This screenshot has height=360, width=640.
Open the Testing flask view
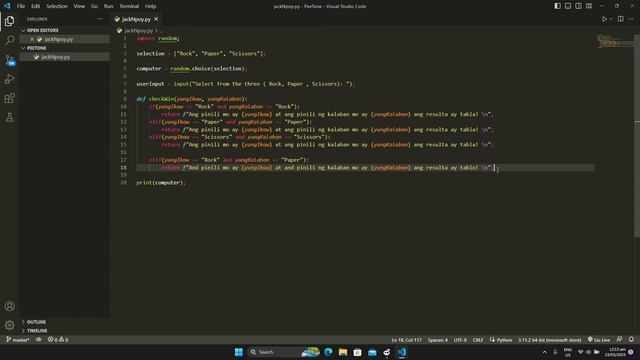tap(9, 118)
